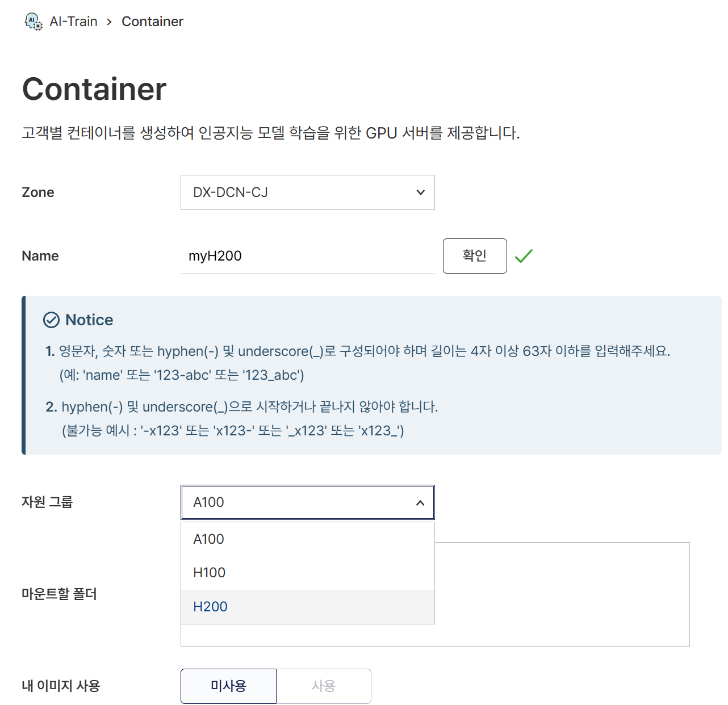Click the Notice heading text
728x705 pixels.
(89, 320)
